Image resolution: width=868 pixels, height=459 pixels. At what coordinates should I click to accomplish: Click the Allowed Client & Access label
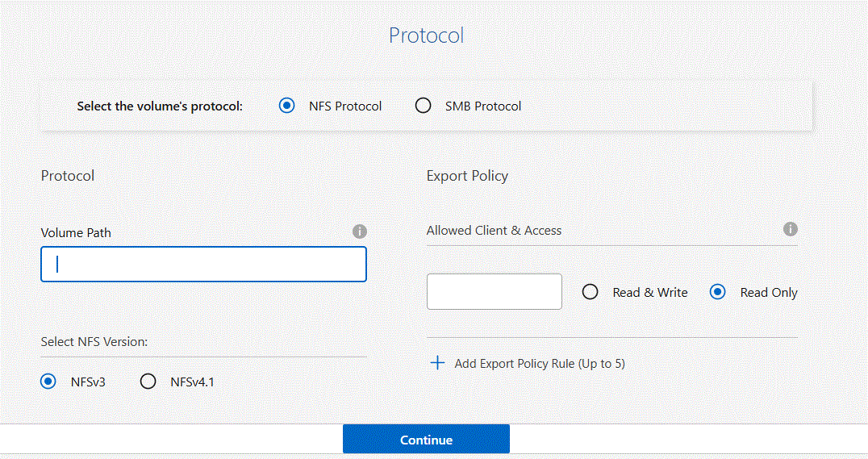point(494,230)
